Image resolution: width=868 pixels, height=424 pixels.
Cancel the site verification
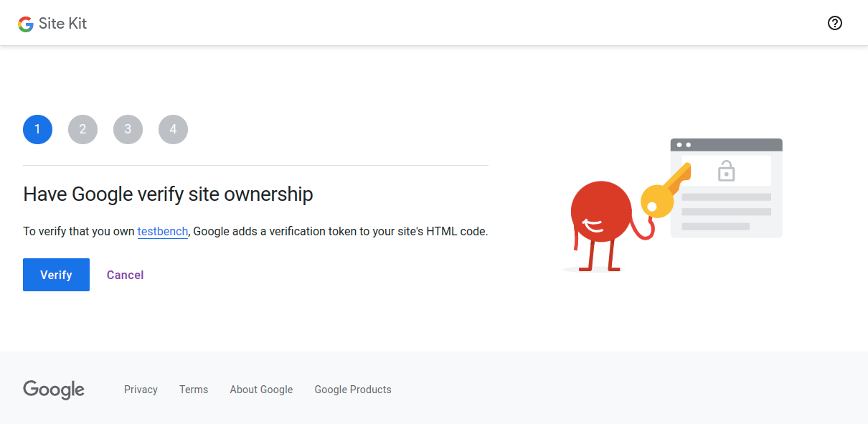pyautogui.click(x=125, y=274)
